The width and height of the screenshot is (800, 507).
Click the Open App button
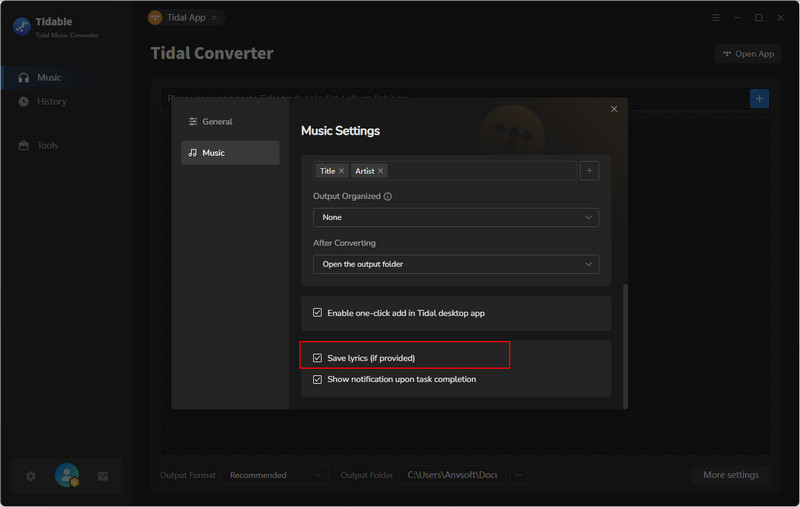[748, 54]
